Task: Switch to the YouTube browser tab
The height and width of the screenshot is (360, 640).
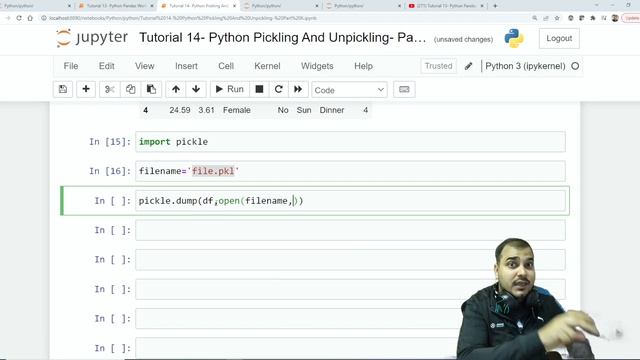Action: click(446, 6)
